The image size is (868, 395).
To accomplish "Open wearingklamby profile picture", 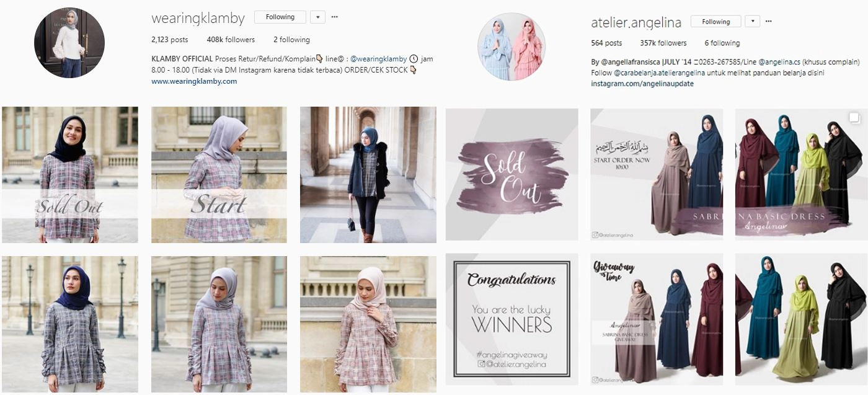I will click(69, 43).
